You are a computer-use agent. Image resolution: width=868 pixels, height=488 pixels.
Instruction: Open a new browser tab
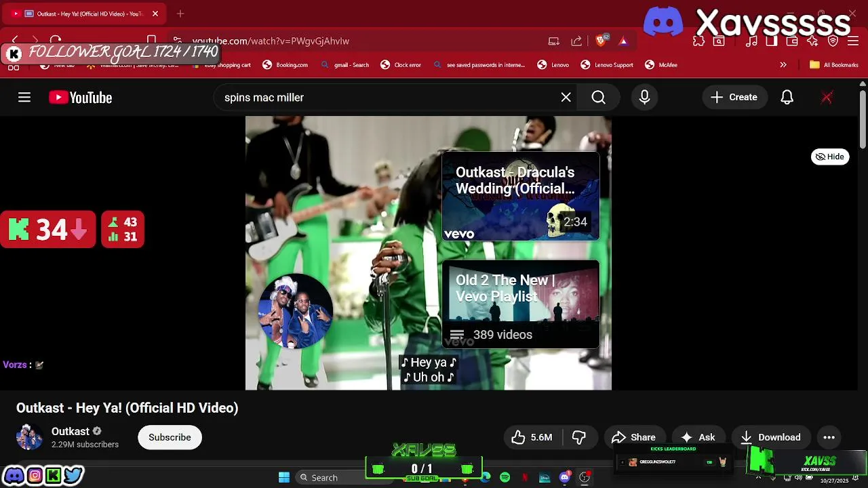[x=180, y=14]
